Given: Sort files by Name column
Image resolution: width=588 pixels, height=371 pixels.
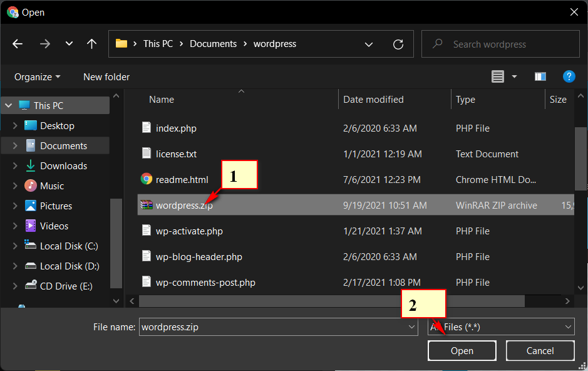Looking at the screenshot, I should click(x=162, y=100).
